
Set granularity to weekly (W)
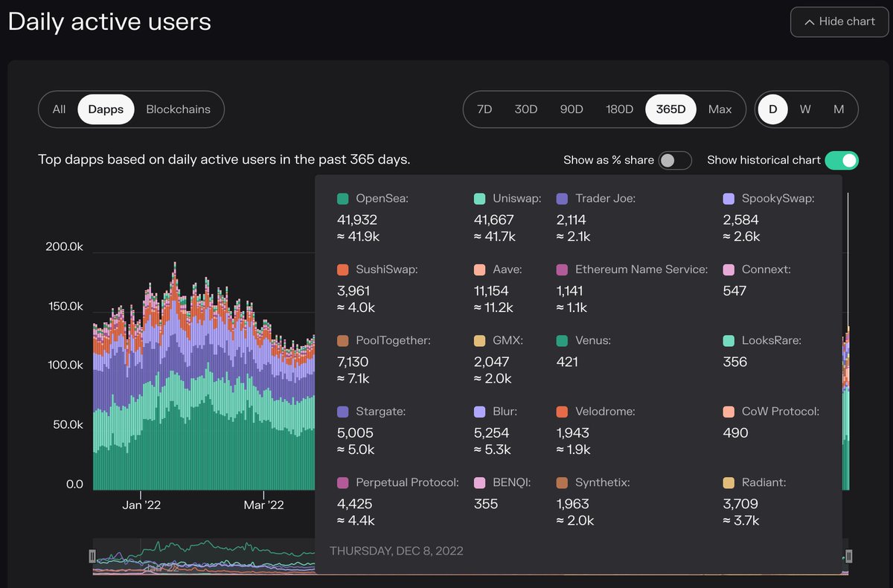pos(805,109)
